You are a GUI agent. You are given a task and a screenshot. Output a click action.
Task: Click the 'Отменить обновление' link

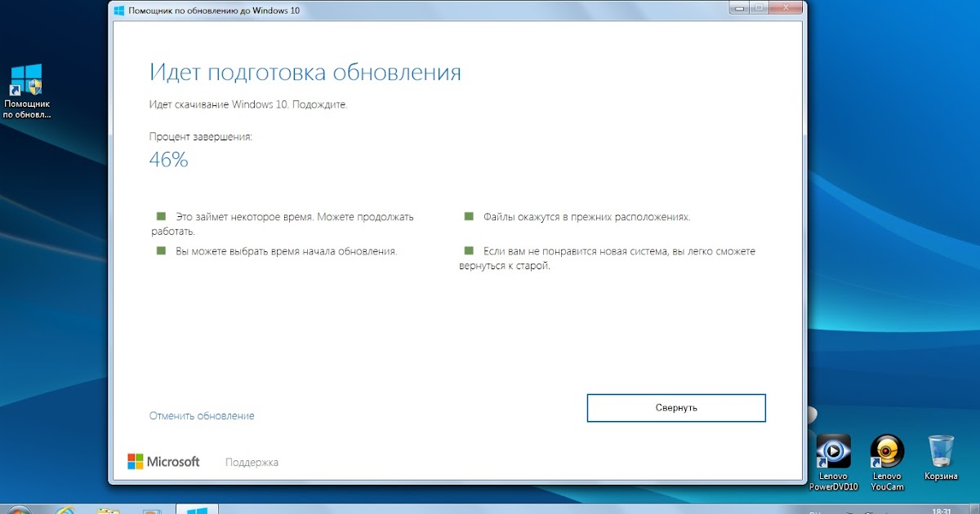point(202,416)
